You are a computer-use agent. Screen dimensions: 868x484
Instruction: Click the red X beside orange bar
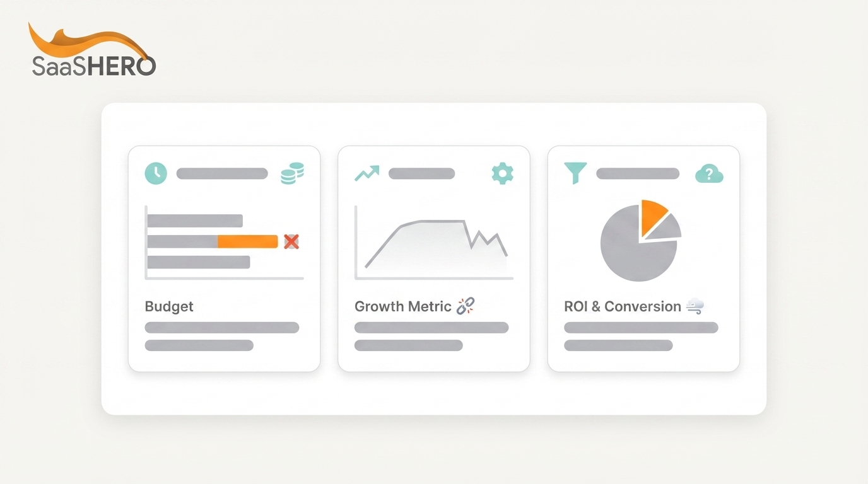click(x=291, y=241)
